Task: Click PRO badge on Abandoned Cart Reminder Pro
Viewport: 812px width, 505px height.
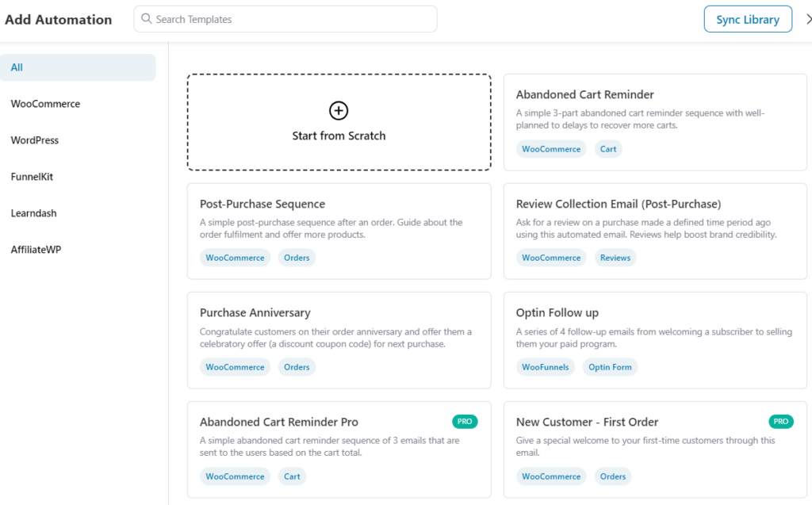Action: tap(465, 422)
